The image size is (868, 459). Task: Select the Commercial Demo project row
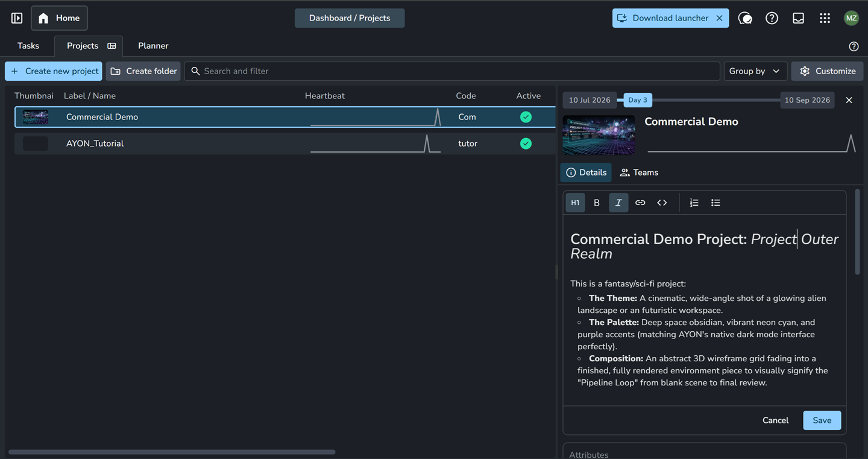click(285, 117)
